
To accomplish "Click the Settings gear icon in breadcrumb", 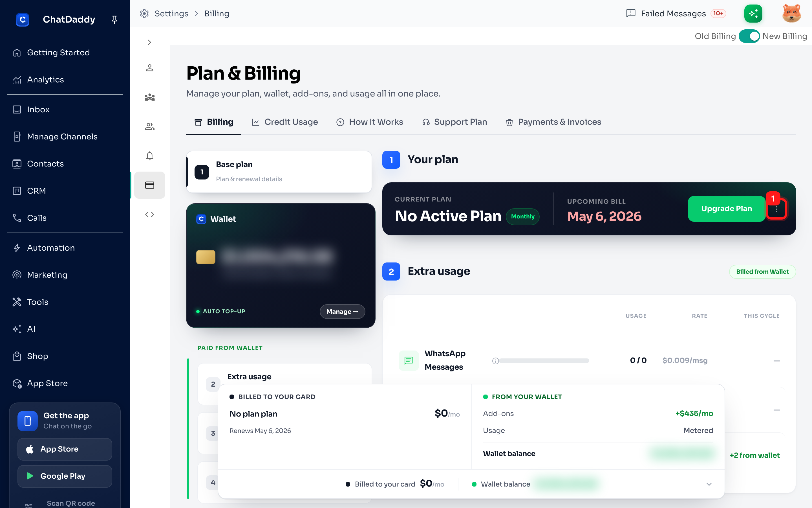I will click(x=144, y=14).
